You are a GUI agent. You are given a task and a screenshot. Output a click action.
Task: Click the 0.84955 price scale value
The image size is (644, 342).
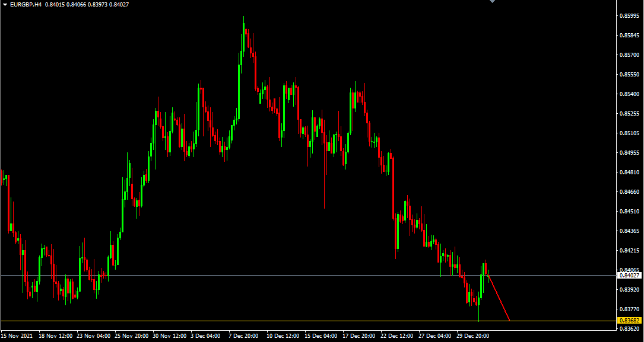[x=630, y=152]
